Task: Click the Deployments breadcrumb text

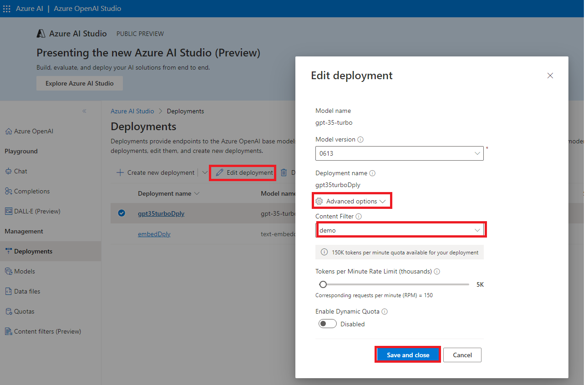Action: click(185, 111)
